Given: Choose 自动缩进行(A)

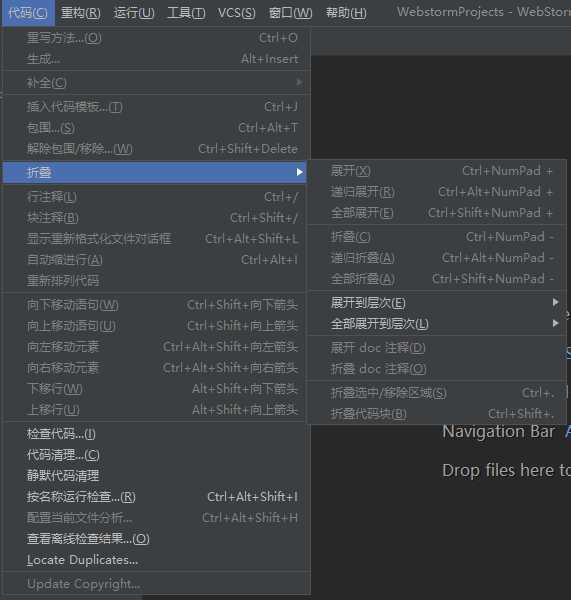Looking at the screenshot, I should (155, 260).
